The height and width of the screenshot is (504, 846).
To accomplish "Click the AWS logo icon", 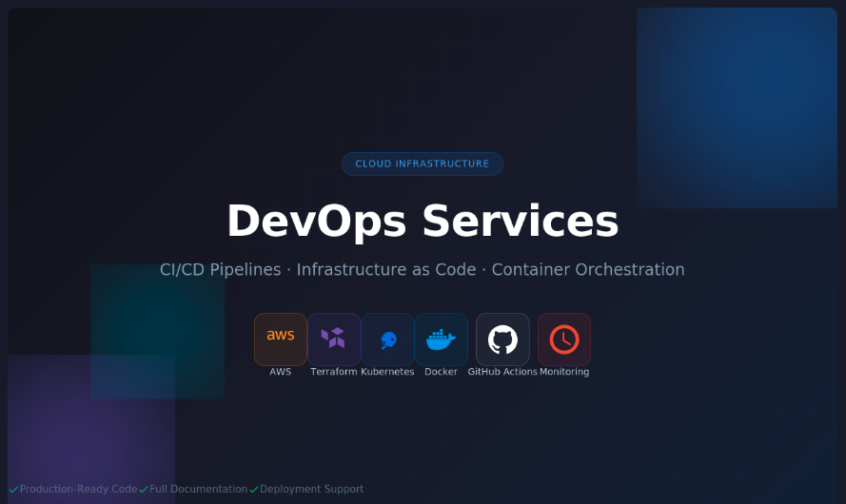I will (x=281, y=339).
